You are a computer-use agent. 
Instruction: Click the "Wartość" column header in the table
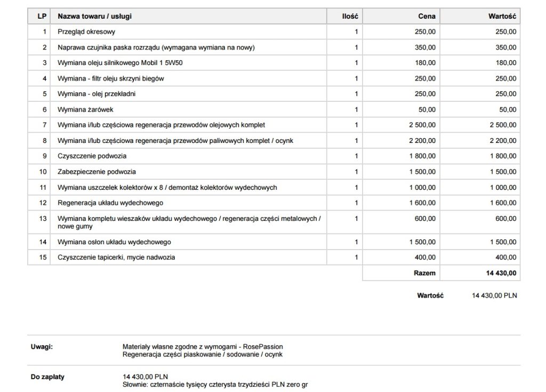pyautogui.click(x=502, y=17)
